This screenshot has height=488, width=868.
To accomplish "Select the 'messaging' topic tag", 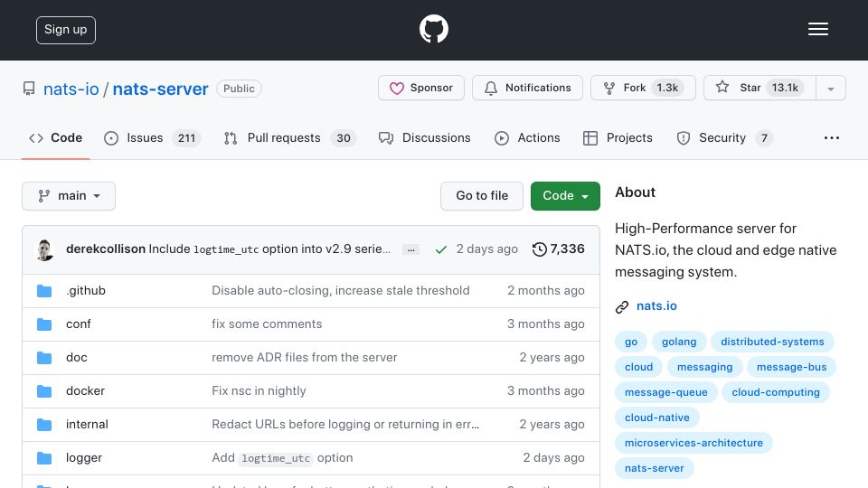I will (x=704, y=367).
